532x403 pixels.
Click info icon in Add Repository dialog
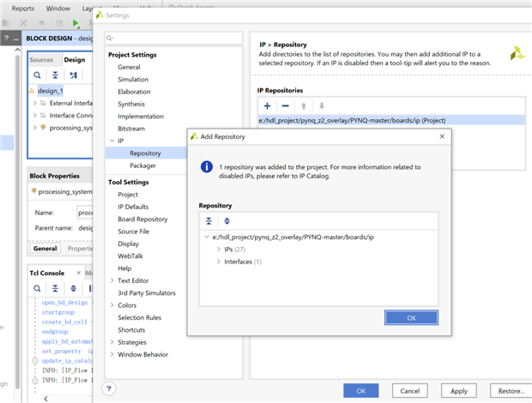tap(207, 166)
